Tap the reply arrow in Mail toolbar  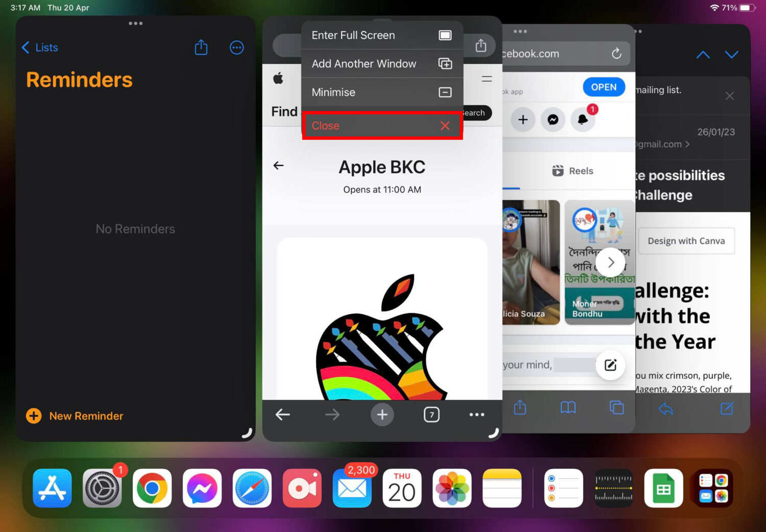(x=665, y=408)
